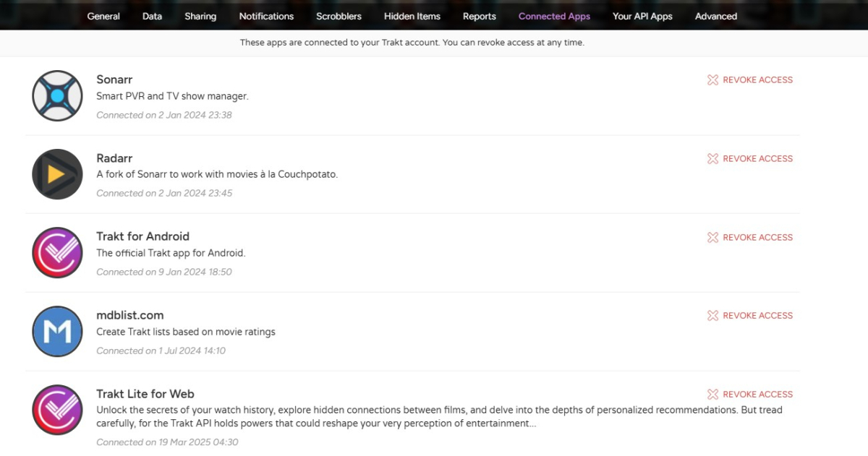Click the Trakt Lite for Web name
Viewport: 868px width, 456px height.
click(145, 394)
